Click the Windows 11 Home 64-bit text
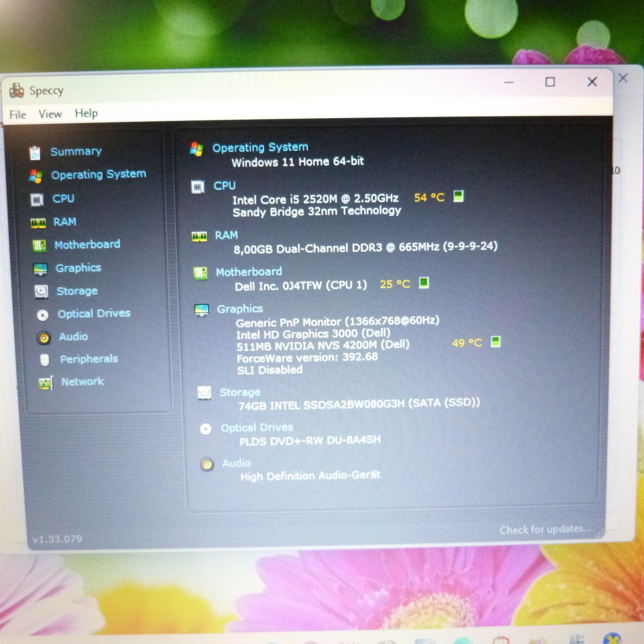644x644 pixels. click(297, 162)
